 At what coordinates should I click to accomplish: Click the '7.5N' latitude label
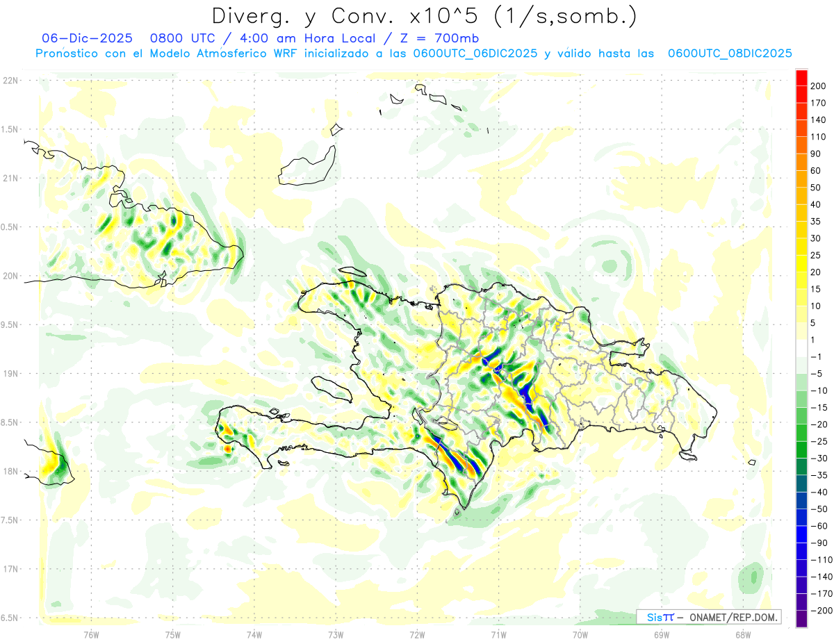9,520
